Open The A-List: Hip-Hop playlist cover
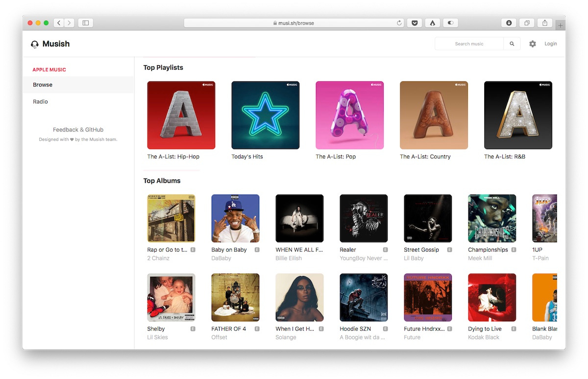This screenshot has height=379, width=588. coord(181,115)
